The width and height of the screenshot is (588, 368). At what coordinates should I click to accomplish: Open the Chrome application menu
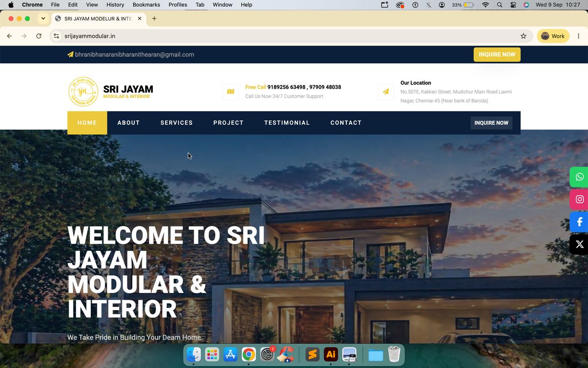[32, 5]
